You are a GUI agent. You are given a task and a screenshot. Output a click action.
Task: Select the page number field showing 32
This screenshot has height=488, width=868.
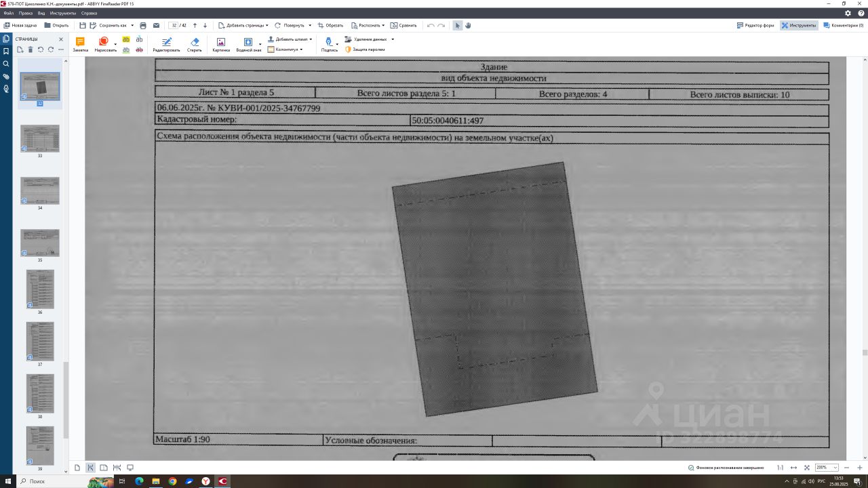[x=174, y=25]
